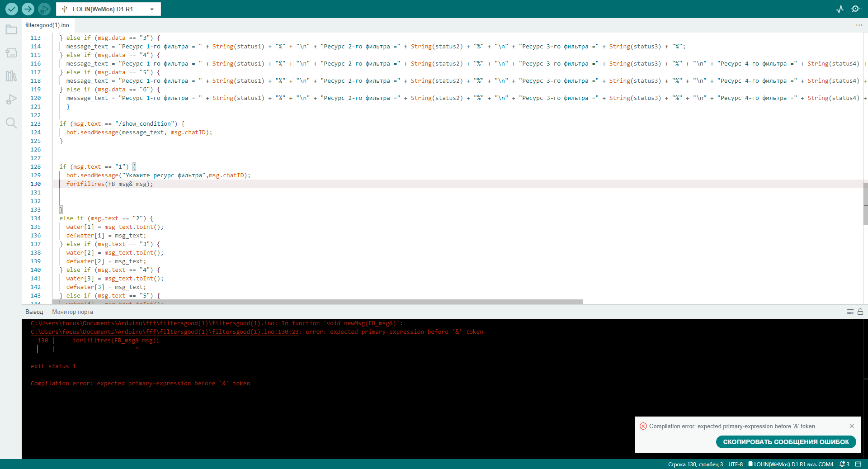Click the bot.sendMessage(message_text, msg.chatID) line
Viewport: 868px width, 469px height.
139,133
